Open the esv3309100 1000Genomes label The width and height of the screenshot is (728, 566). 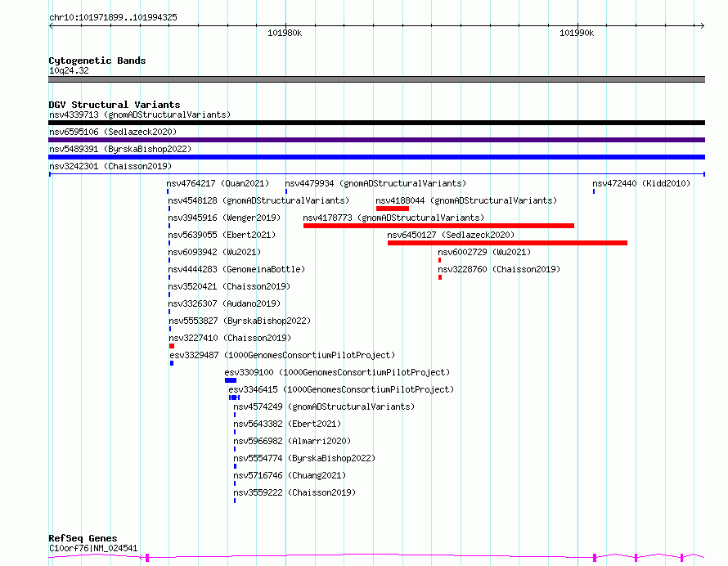coord(337,372)
